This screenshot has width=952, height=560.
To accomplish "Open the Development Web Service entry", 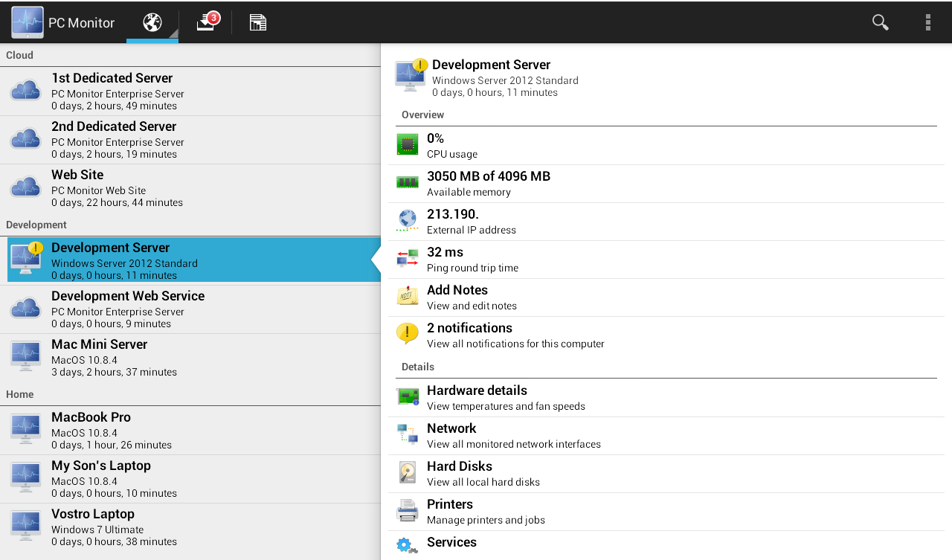I will [190, 309].
